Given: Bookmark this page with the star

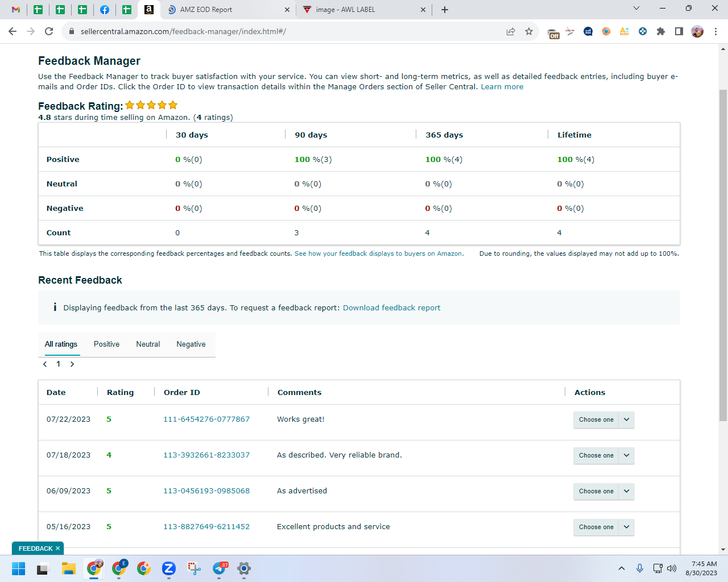Looking at the screenshot, I should pos(529,31).
